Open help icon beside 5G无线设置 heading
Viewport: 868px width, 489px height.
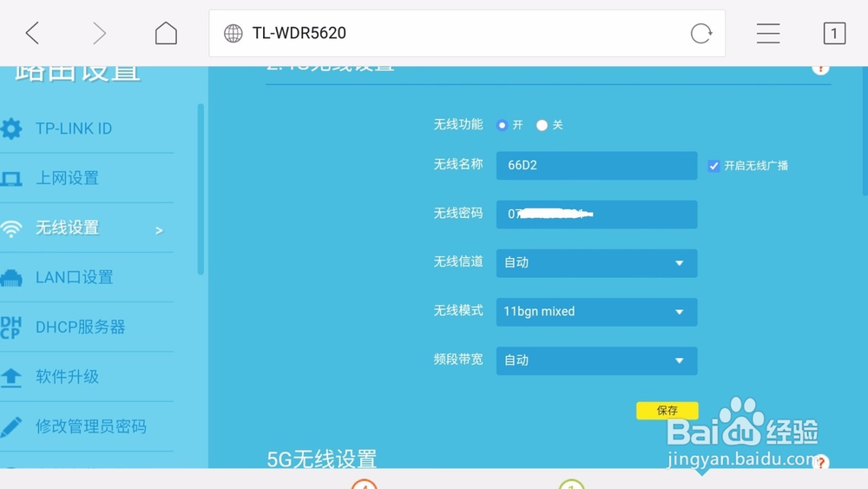(820, 462)
